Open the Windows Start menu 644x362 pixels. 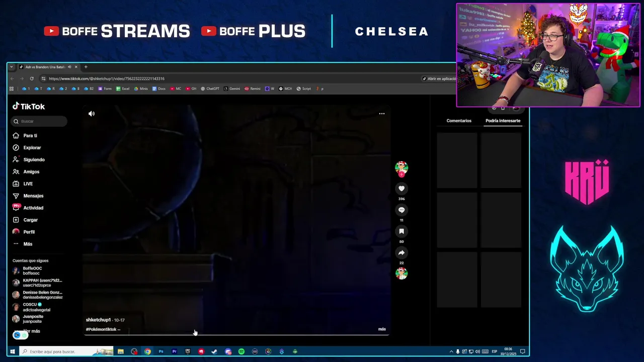[13, 351]
